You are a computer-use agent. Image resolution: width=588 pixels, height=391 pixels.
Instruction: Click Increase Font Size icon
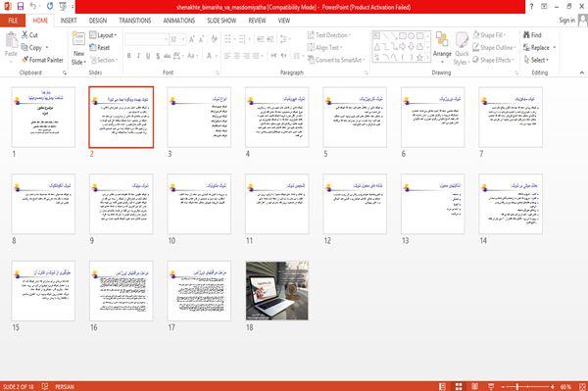(192, 39)
